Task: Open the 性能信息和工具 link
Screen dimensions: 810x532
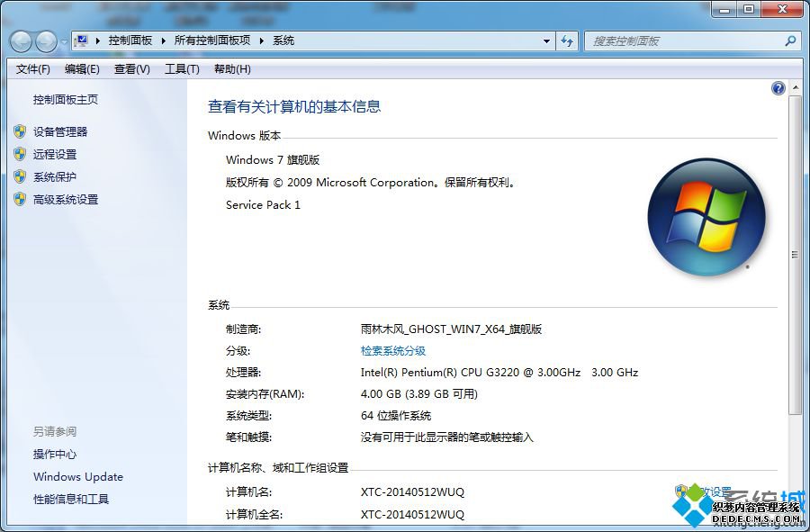Action: [x=71, y=500]
